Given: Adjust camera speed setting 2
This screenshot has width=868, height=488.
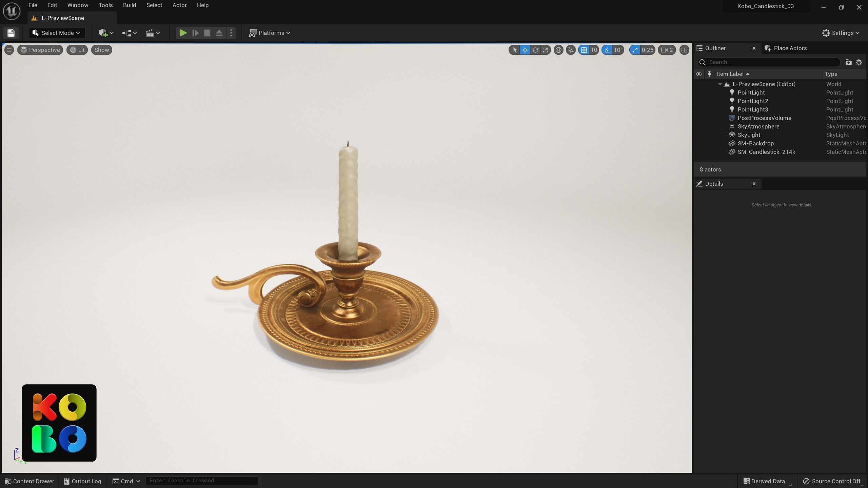Looking at the screenshot, I should (667, 50).
